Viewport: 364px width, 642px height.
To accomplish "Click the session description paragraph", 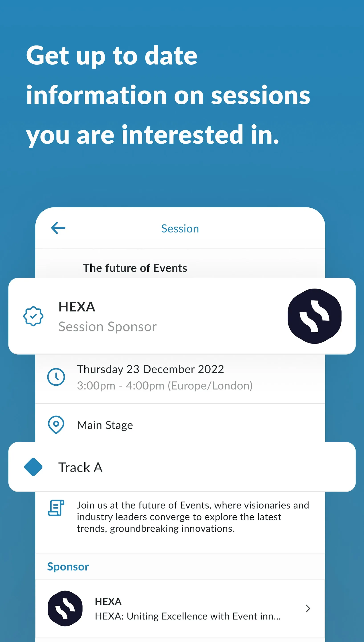I will coord(193,517).
